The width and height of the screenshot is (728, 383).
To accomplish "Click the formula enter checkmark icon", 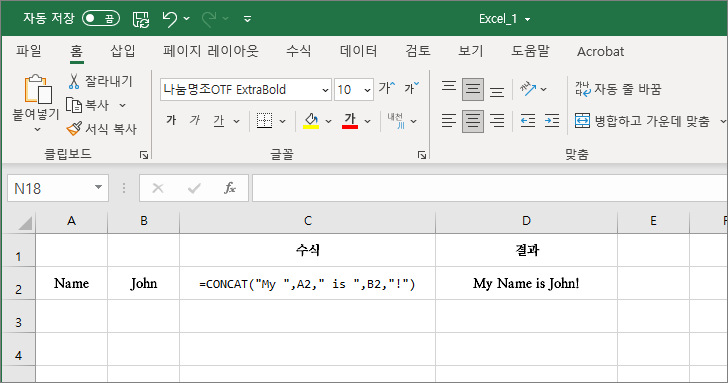I will coord(194,188).
